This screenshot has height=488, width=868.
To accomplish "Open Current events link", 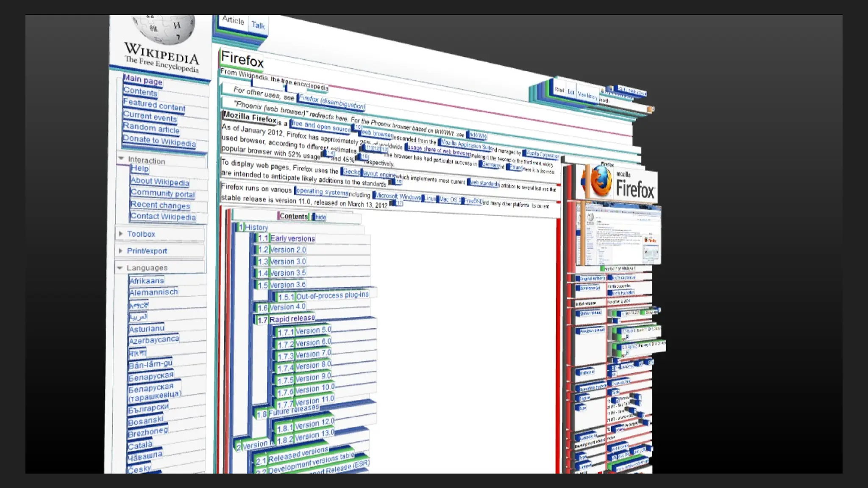I will pos(150,116).
